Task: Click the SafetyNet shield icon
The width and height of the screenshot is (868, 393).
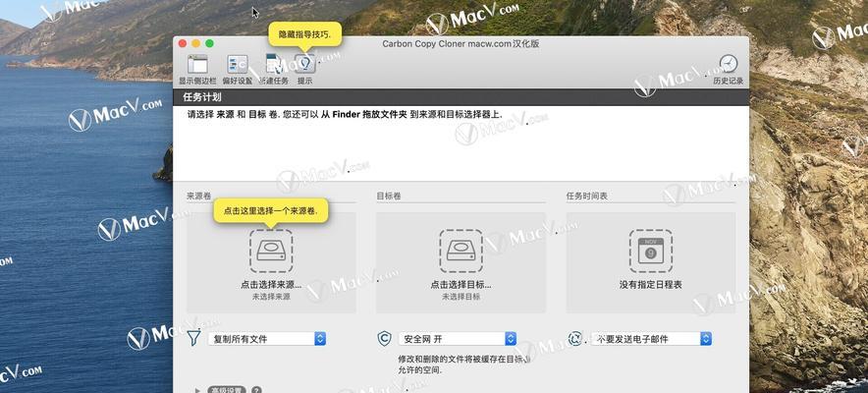Action: pyautogui.click(x=384, y=338)
